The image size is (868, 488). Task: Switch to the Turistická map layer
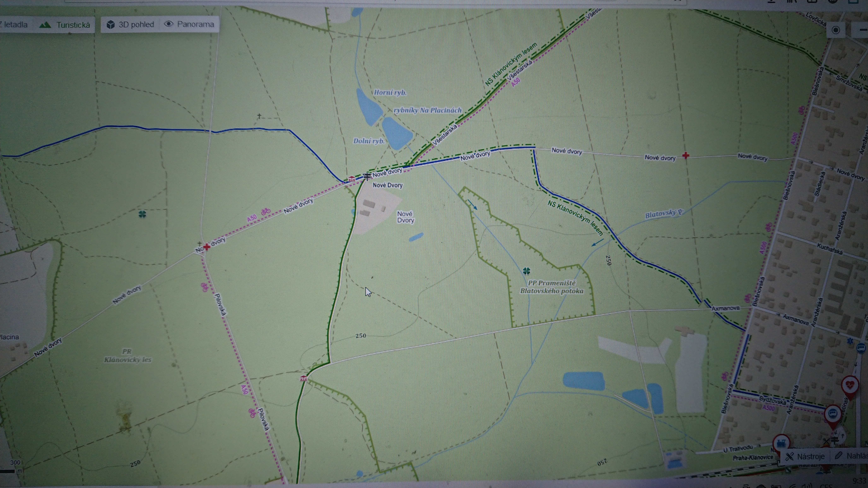[x=64, y=25]
